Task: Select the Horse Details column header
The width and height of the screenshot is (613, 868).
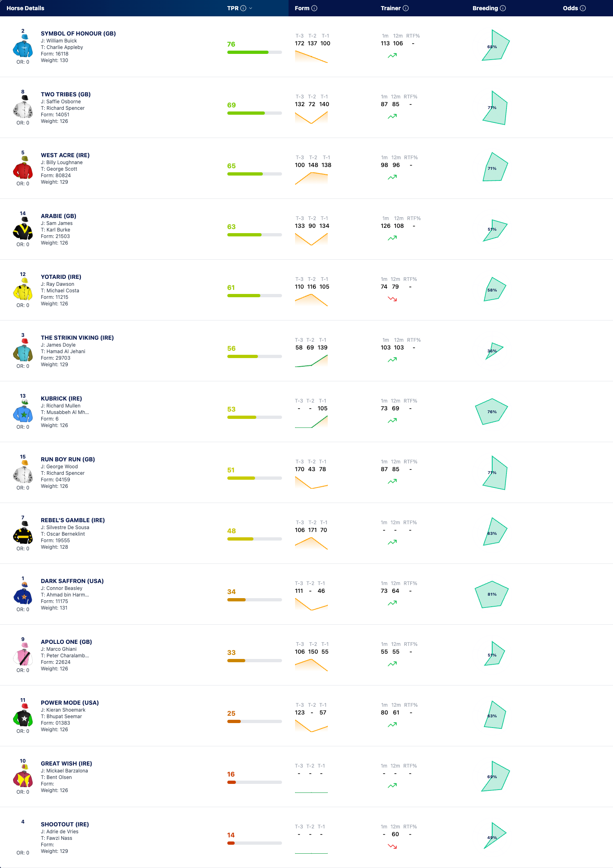Action: [x=25, y=8]
